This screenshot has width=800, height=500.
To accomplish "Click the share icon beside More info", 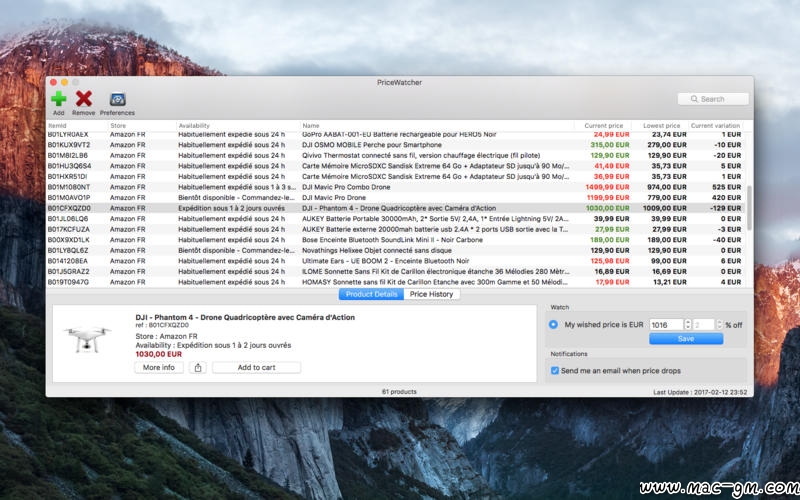I will click(x=198, y=367).
